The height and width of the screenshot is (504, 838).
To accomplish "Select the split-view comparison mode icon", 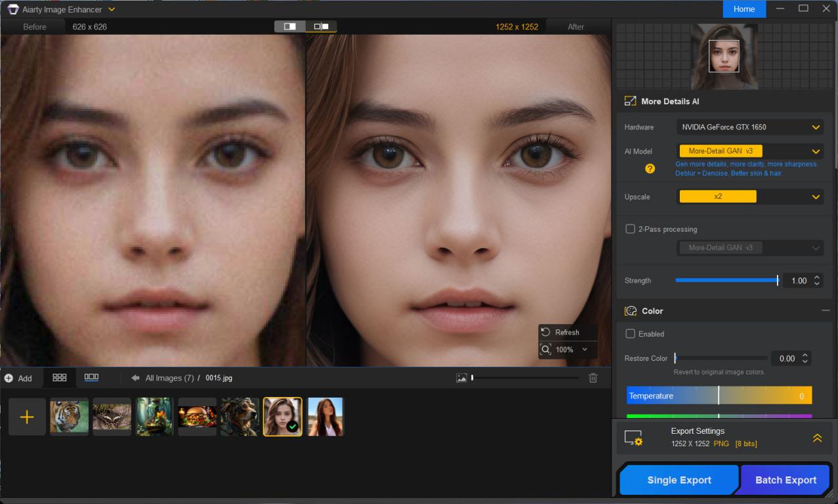I will click(x=289, y=27).
